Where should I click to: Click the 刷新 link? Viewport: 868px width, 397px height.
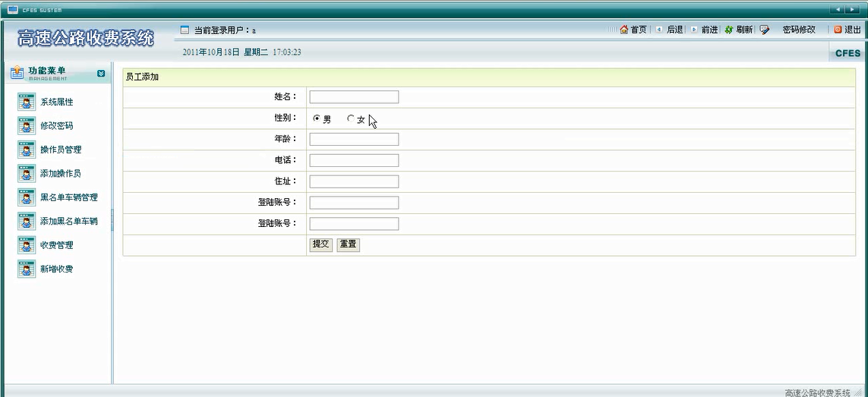[744, 30]
